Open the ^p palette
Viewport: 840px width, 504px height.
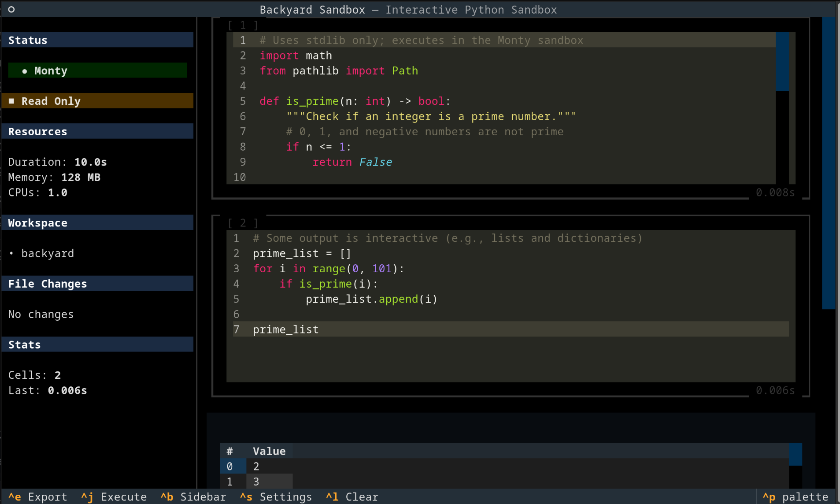[x=796, y=497]
